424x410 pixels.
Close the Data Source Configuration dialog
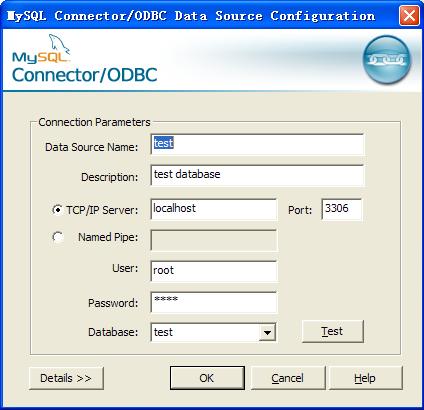[409, 15]
